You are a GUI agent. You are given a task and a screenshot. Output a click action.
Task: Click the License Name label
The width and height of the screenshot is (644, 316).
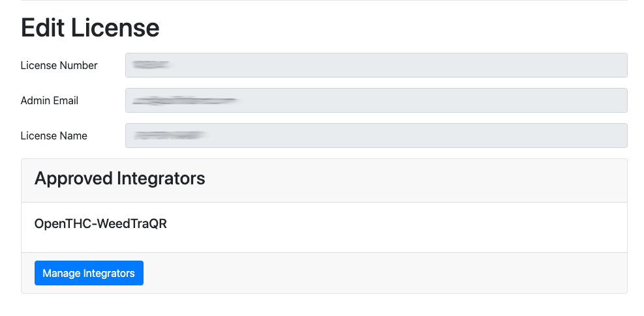(x=54, y=136)
